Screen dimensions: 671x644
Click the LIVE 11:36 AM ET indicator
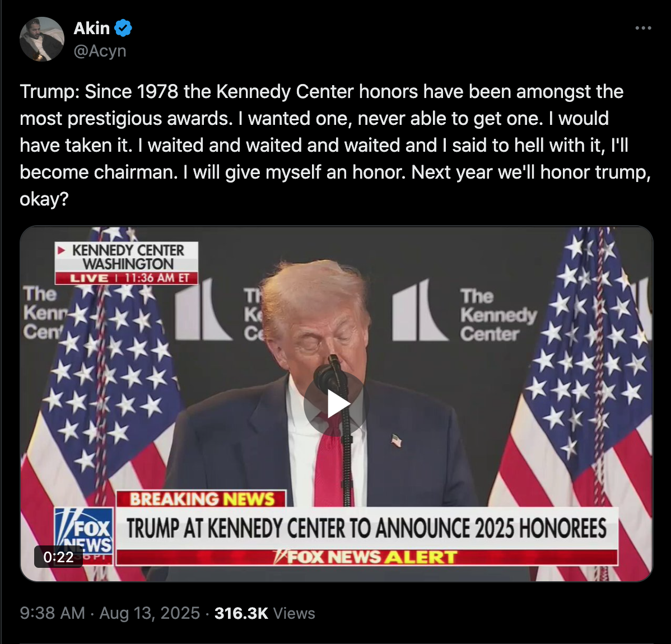[127, 278]
